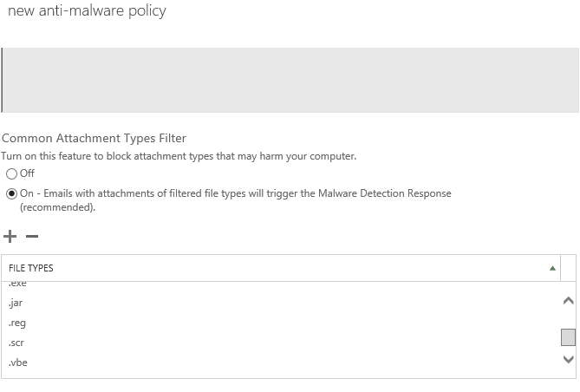Select the Off radio button

(x=12, y=173)
